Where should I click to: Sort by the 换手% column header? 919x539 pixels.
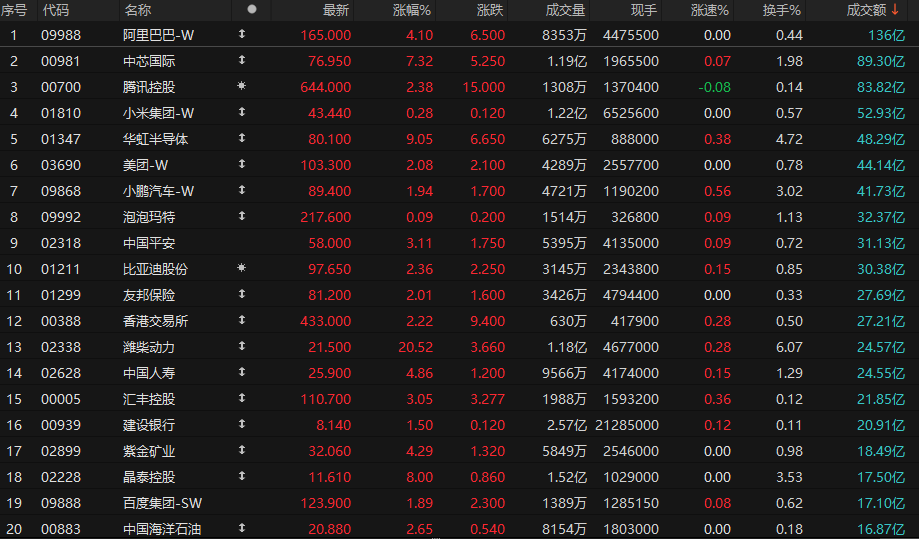point(781,10)
